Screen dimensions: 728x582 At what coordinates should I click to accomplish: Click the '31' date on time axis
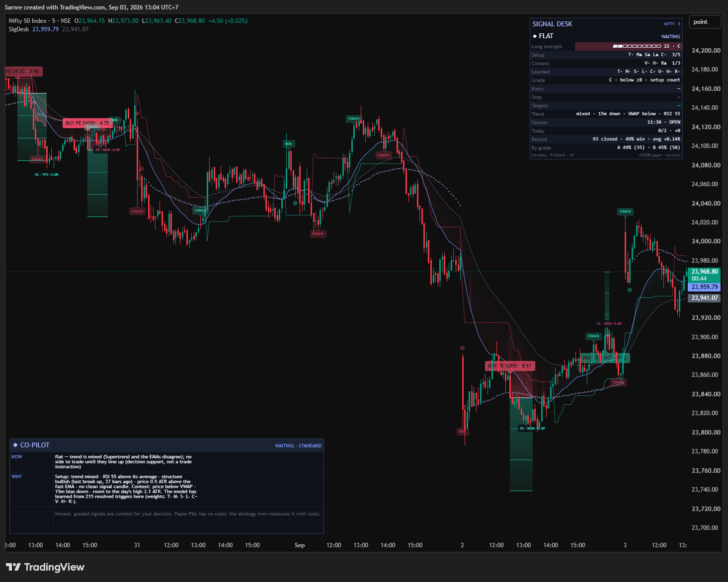pos(137,545)
